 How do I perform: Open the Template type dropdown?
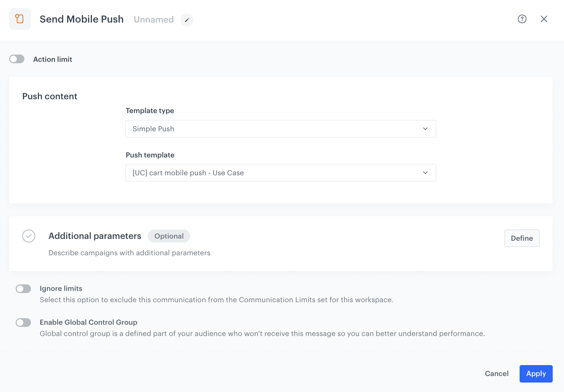(x=281, y=129)
